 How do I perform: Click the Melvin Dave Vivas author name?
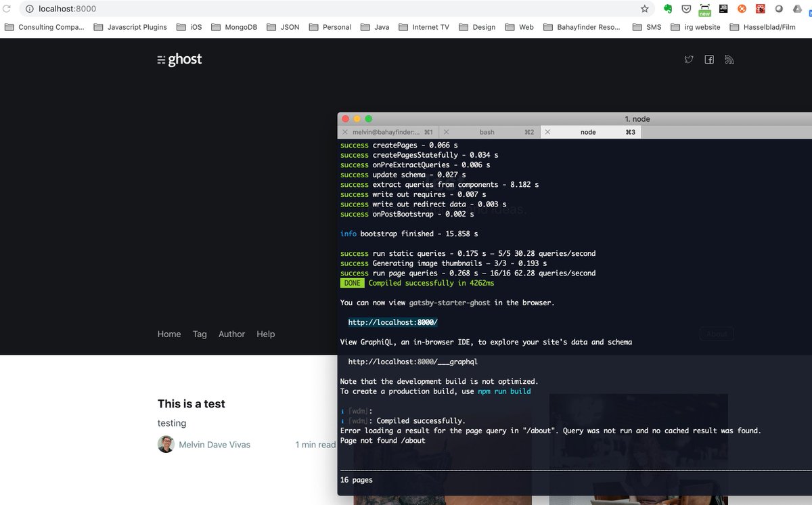click(x=215, y=445)
